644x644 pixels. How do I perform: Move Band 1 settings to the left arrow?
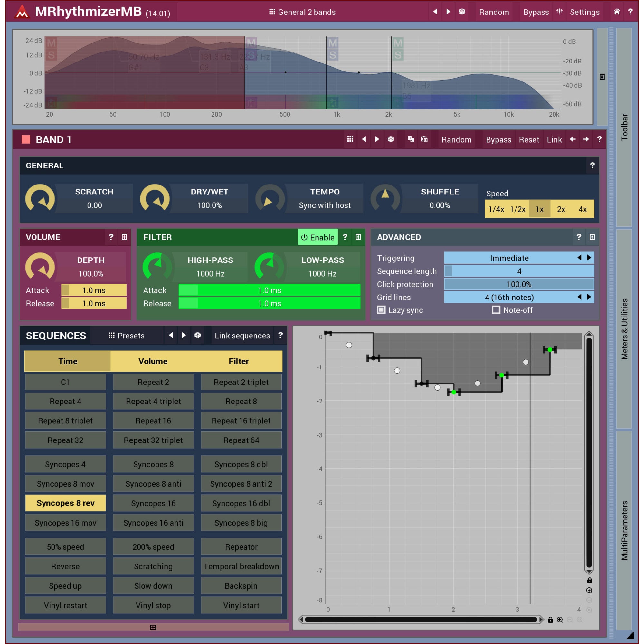click(x=573, y=139)
